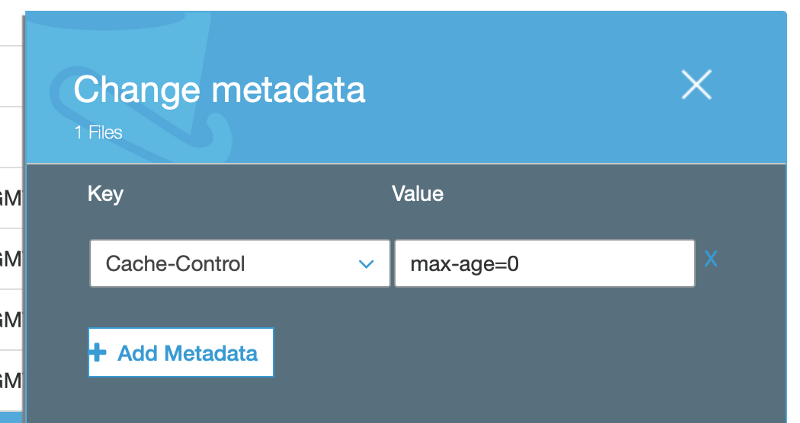Close the Change metadata dialog
Screen dimensions: 800x423
[696, 85]
